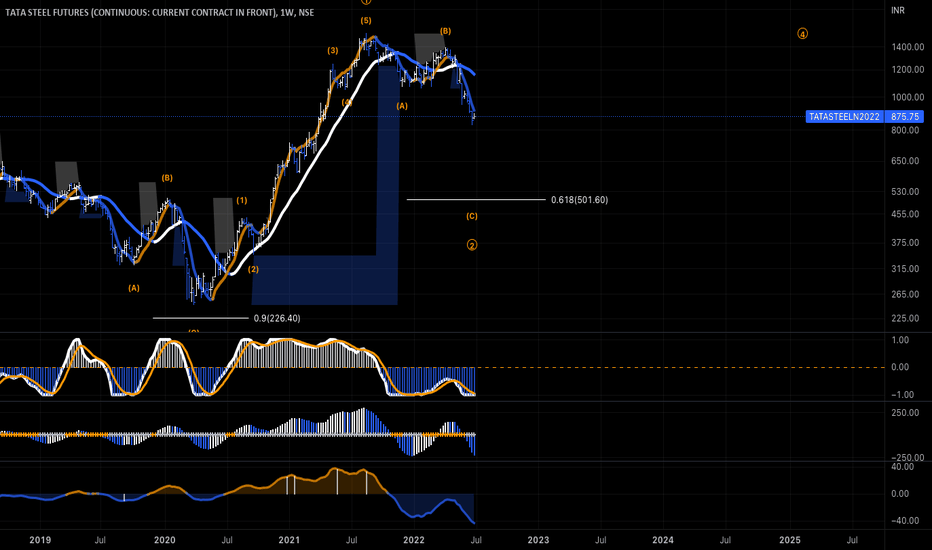Click the 2024 time axis label
This screenshot has width=932, height=550.
pos(663,540)
